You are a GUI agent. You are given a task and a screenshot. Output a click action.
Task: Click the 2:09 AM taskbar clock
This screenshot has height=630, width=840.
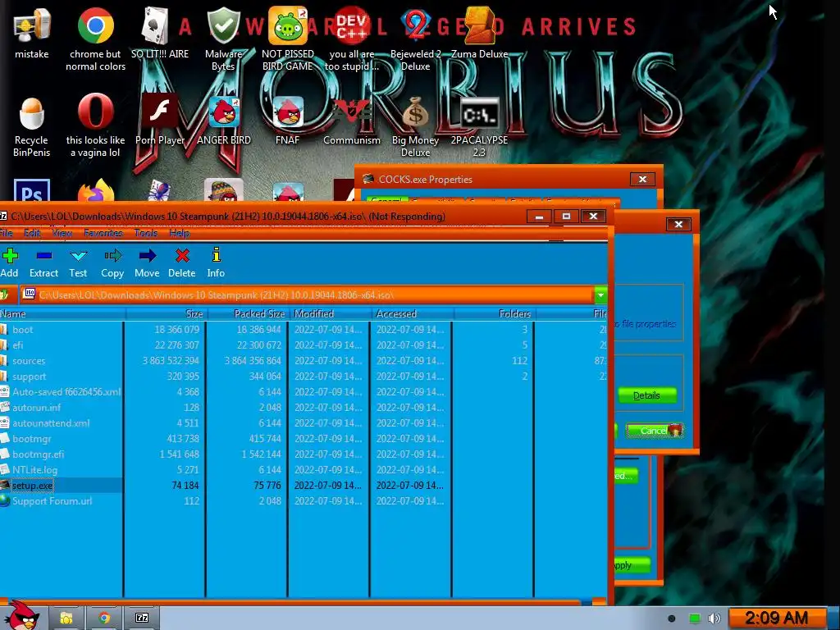coord(776,619)
